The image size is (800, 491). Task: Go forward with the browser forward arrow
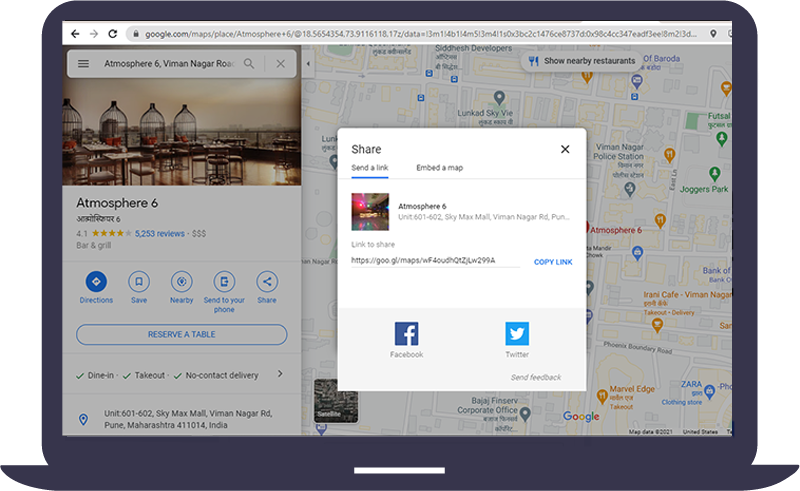(94, 34)
